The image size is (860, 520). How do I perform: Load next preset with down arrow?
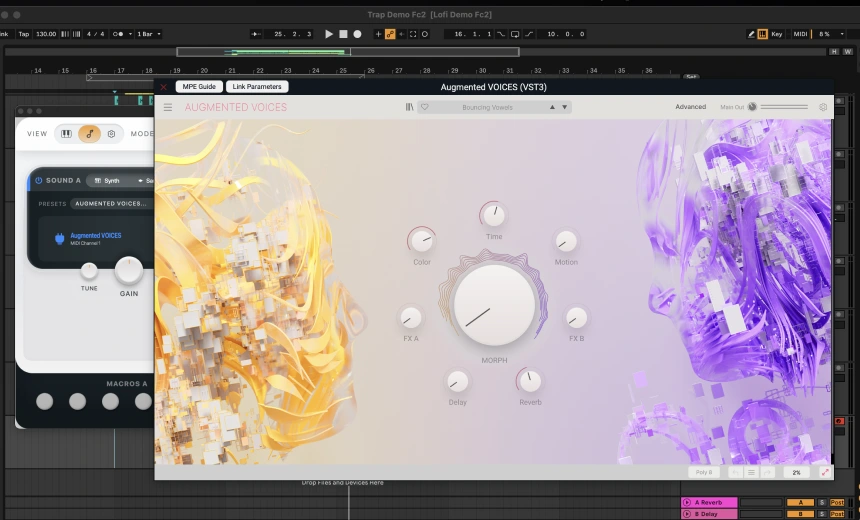pos(564,107)
